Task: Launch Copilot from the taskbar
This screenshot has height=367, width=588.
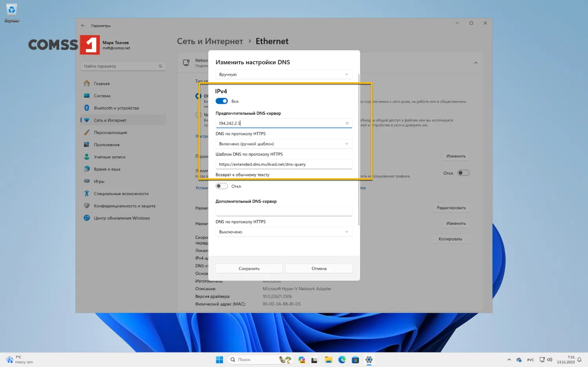Action: coord(301,360)
